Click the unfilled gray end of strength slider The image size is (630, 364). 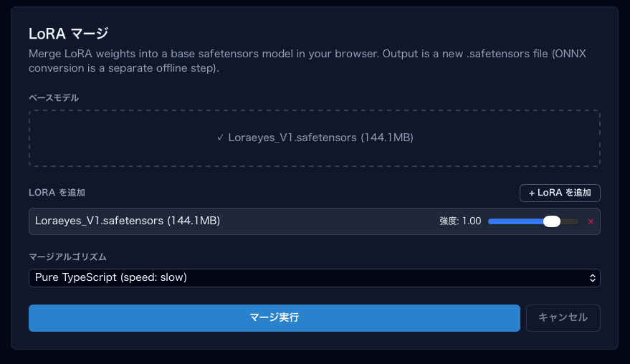point(571,221)
